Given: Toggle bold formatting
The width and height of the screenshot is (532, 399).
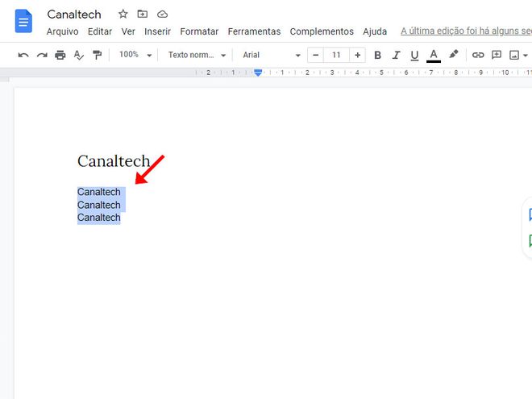Looking at the screenshot, I should (377, 55).
